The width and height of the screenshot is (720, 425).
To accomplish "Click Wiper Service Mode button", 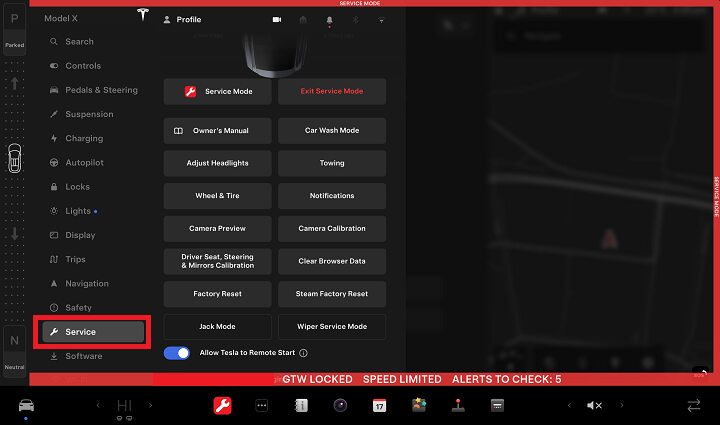I will point(332,327).
